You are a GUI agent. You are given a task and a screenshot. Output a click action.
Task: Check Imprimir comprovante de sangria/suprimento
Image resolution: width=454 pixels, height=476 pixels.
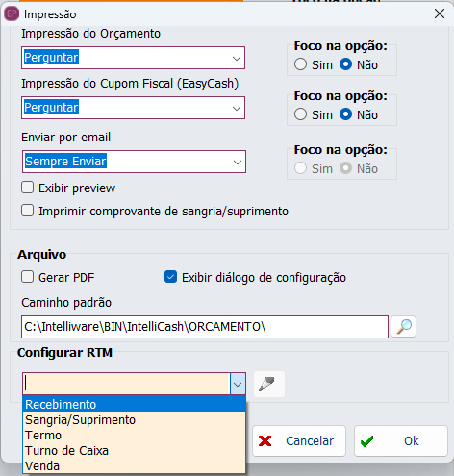pyautogui.click(x=28, y=211)
